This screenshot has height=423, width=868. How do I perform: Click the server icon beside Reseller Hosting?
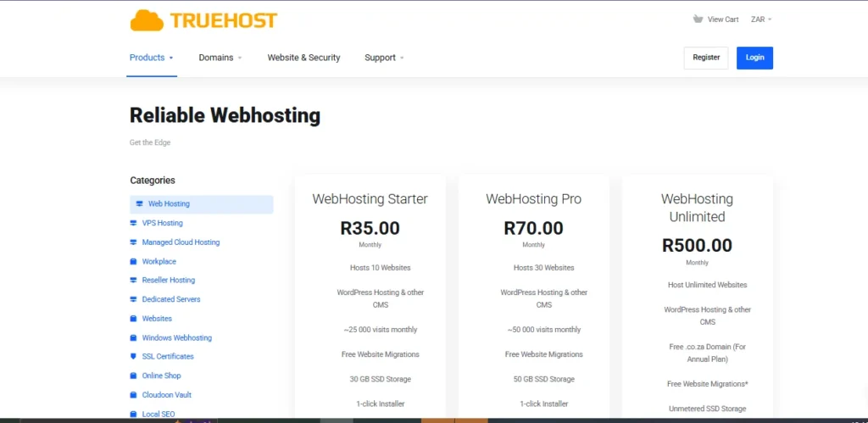133,281
